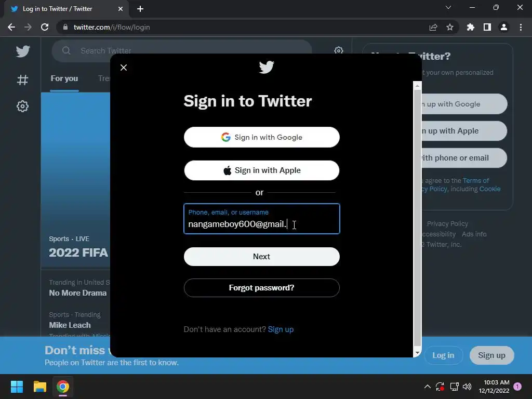The height and width of the screenshot is (399, 532).
Task: Sign in with Google button
Action: tap(262, 137)
